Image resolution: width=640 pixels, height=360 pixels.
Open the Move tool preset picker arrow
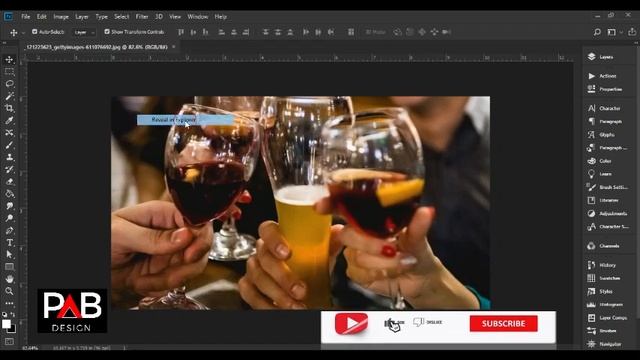[x=23, y=32]
